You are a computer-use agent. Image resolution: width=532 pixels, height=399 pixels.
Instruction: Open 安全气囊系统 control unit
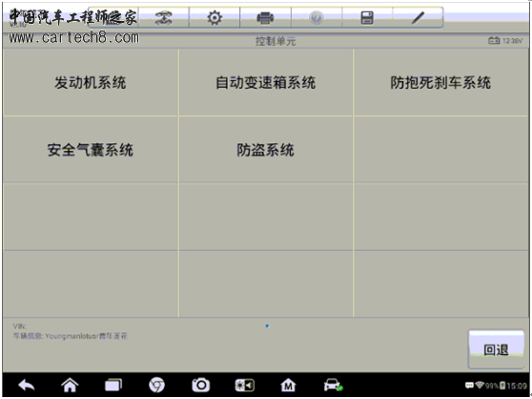coord(91,150)
